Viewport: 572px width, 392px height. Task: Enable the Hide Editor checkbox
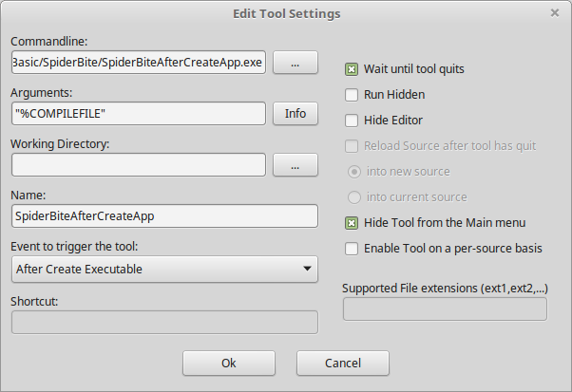pos(352,121)
